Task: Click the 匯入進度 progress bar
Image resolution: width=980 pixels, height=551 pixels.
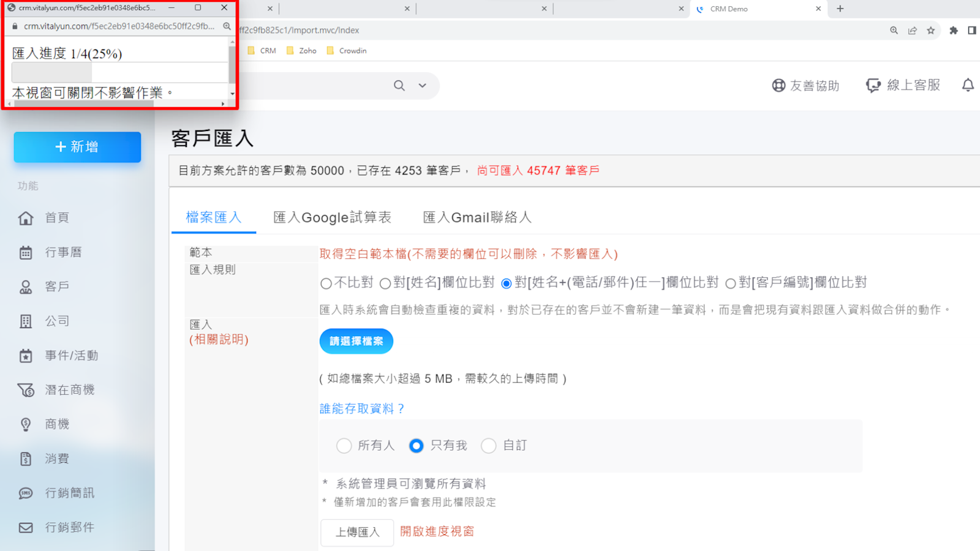Action: 119,72
